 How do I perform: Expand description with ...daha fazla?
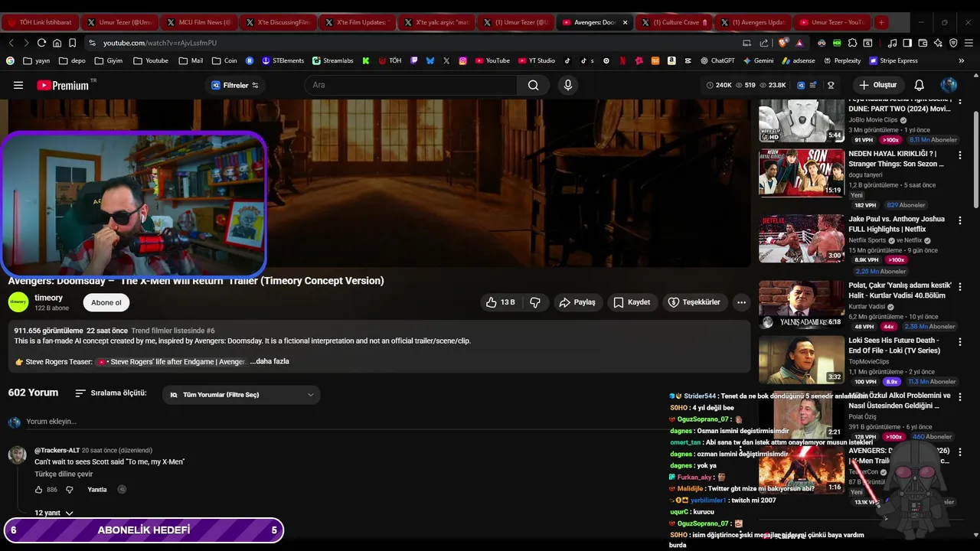click(x=269, y=361)
